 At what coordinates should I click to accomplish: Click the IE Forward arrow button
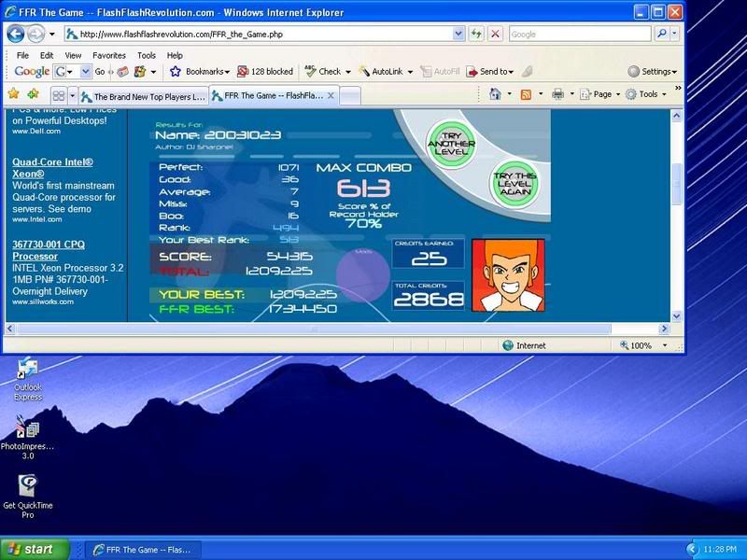click(35, 34)
